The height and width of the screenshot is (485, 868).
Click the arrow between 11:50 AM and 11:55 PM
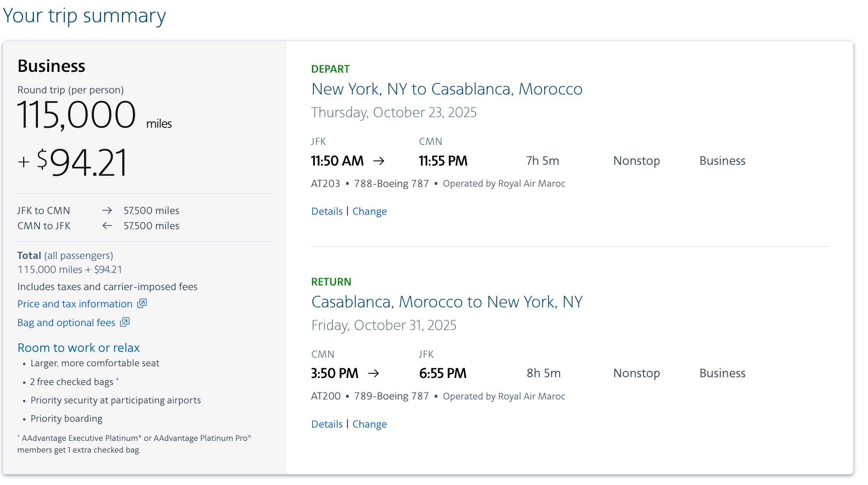coord(379,161)
